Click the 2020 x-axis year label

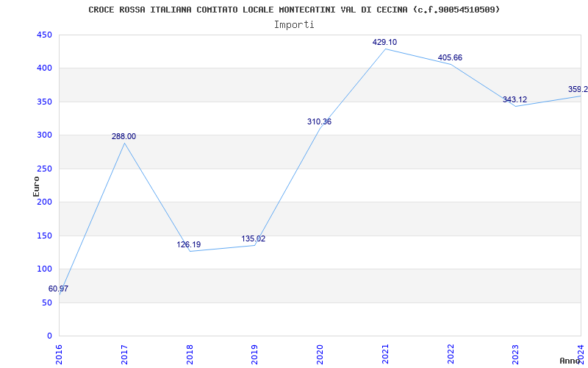tap(320, 353)
